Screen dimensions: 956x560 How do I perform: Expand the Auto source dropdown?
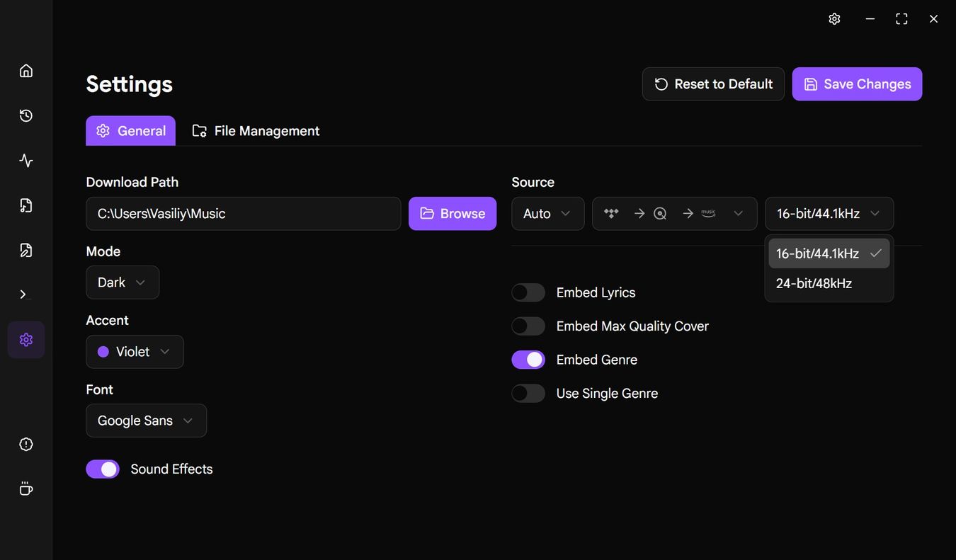547,212
